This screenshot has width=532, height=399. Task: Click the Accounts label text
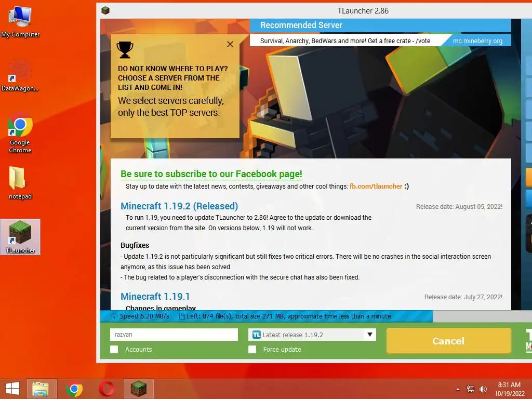[x=138, y=350]
